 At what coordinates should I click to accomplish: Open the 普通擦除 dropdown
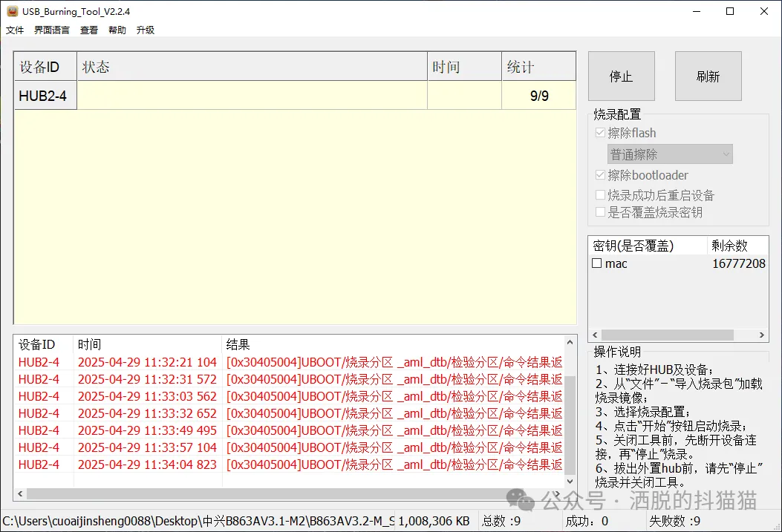[x=671, y=154]
